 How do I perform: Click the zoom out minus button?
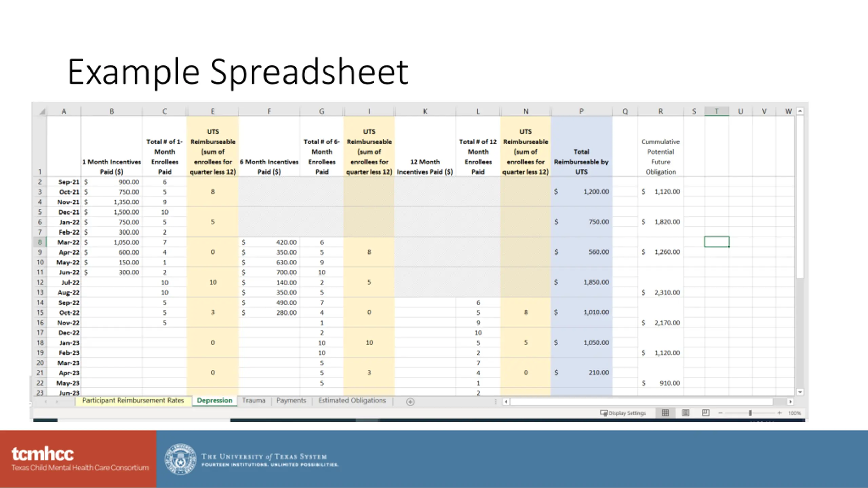(x=721, y=413)
